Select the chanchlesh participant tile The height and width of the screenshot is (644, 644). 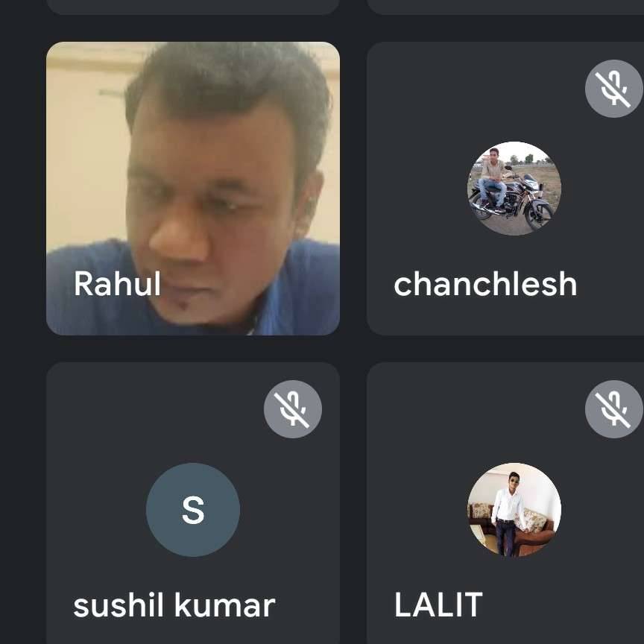pyautogui.click(x=505, y=189)
